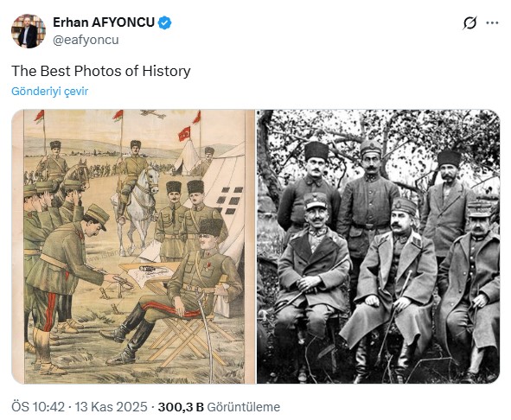The image size is (511, 420).
Task: Click Gönderiyi çevir to translate post
Action: [x=50, y=92]
